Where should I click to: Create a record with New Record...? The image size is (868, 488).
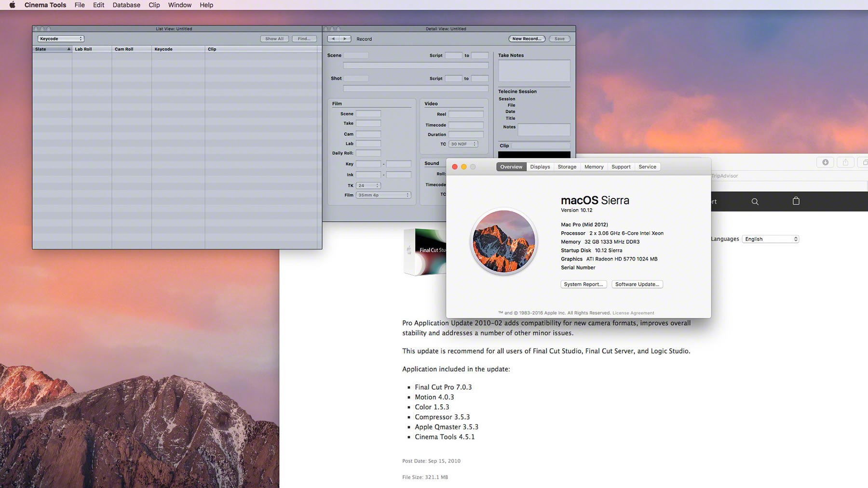527,39
